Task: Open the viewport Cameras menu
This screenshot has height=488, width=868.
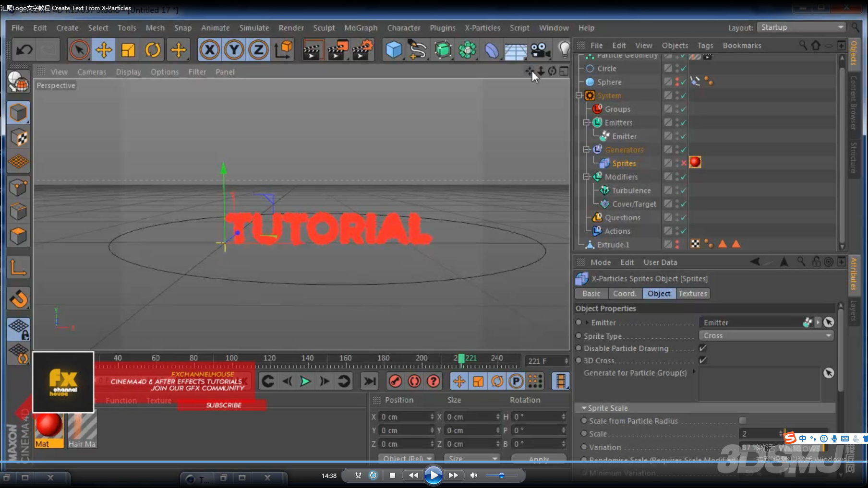Action: (92, 72)
